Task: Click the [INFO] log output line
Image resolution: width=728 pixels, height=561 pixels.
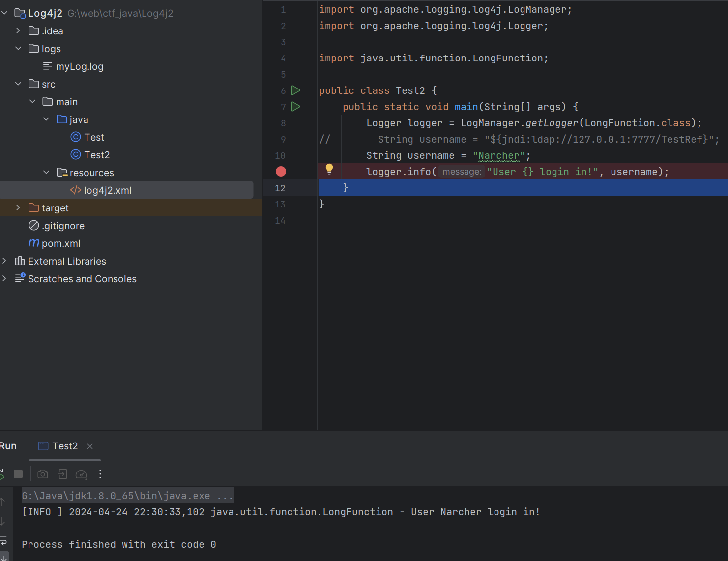Action: (281, 512)
